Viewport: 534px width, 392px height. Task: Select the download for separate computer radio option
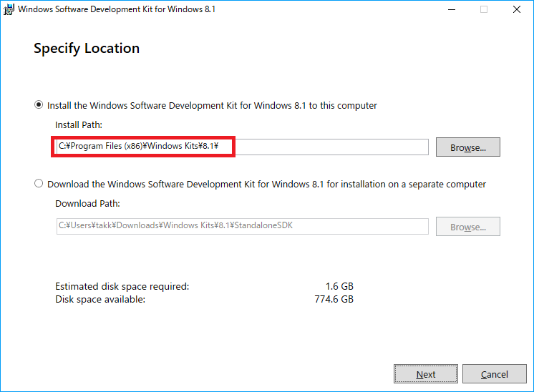39,183
